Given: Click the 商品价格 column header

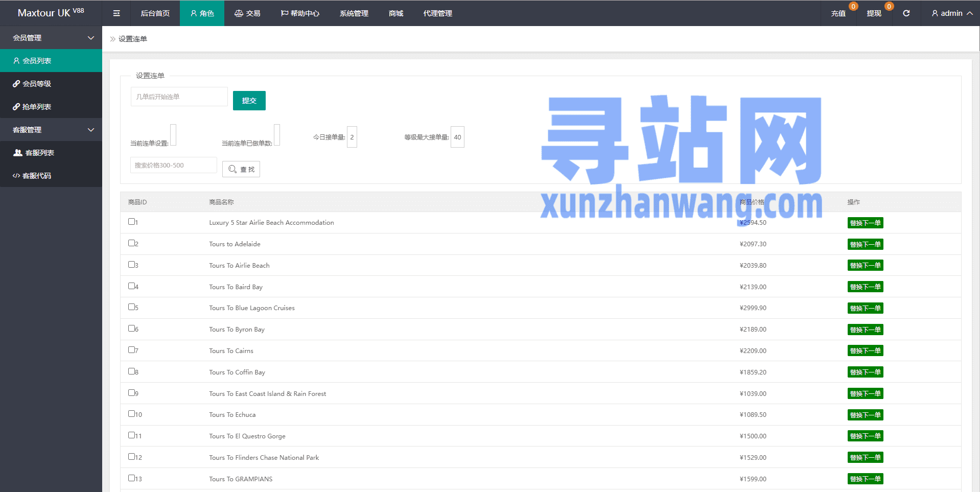Looking at the screenshot, I should (752, 202).
